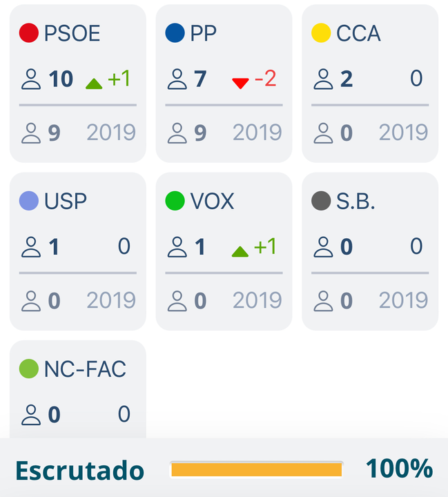The image size is (448, 497).
Task: Click the light green NC-FAC color dot
Action: pyautogui.click(x=29, y=369)
